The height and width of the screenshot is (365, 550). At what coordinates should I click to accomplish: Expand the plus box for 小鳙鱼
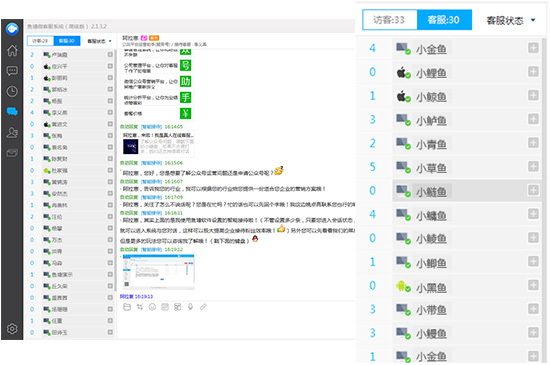coord(533,214)
